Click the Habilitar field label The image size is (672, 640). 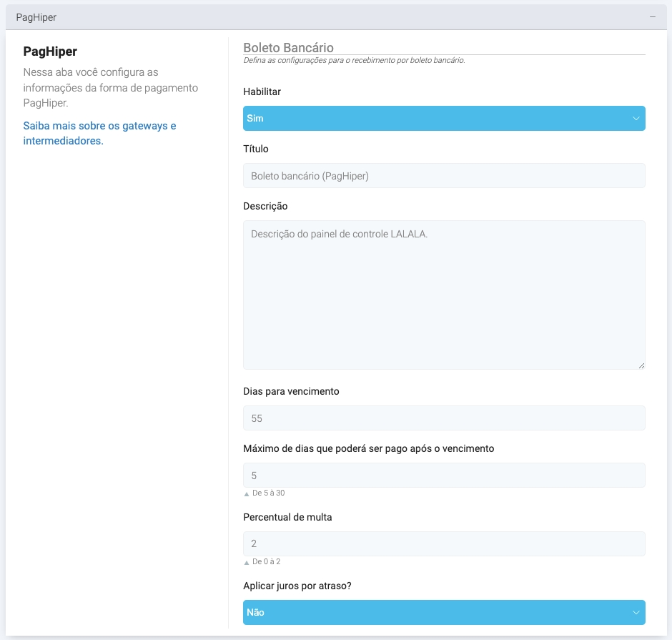(x=262, y=92)
